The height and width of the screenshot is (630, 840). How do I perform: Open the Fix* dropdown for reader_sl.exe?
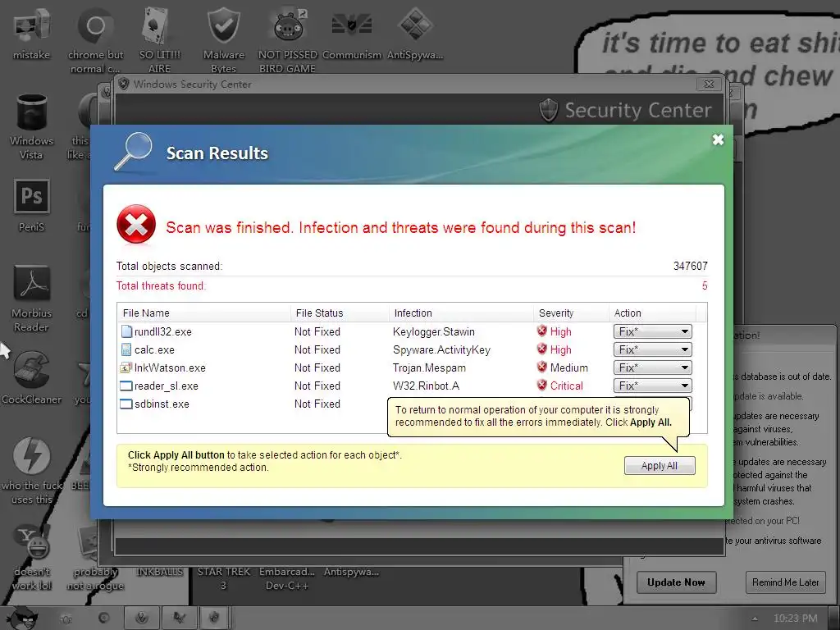tap(652, 386)
